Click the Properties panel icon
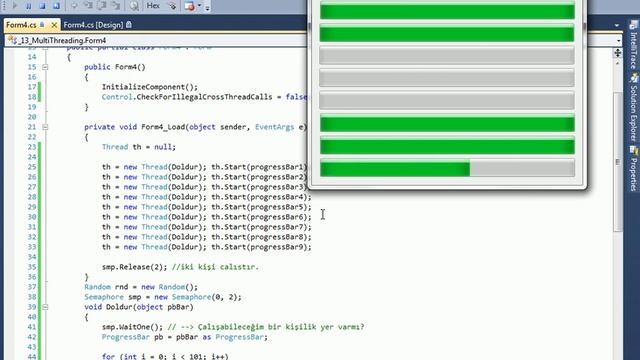Screen dimensions: 640x360 pos(634,150)
